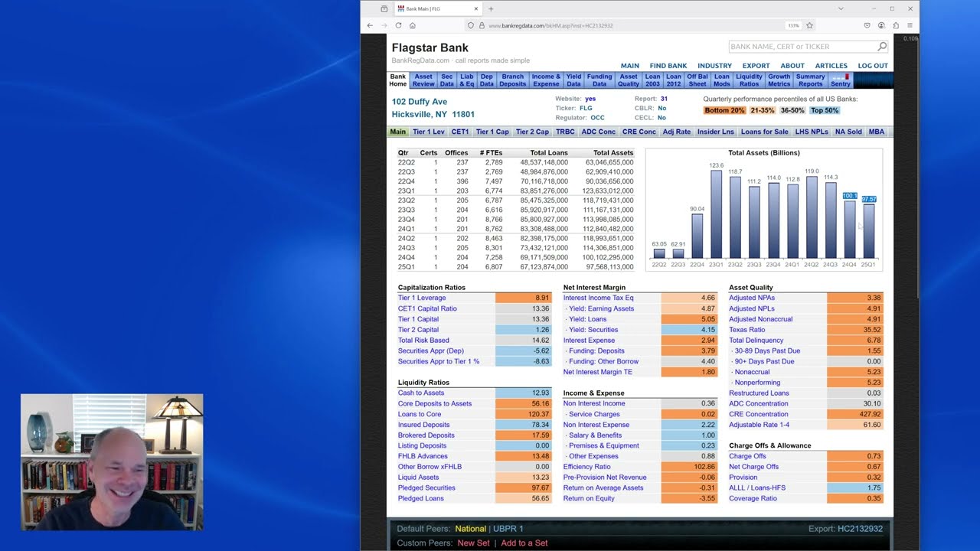980x551 pixels.
Task: Switch to the Growth Metrics tab
Action: (779, 80)
